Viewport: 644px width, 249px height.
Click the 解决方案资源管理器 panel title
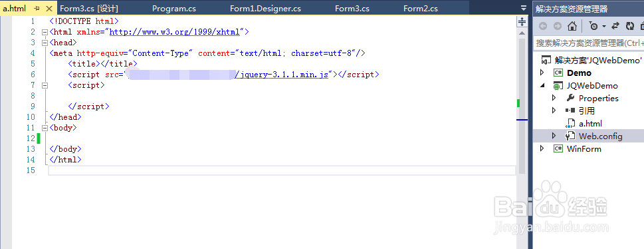click(572, 9)
